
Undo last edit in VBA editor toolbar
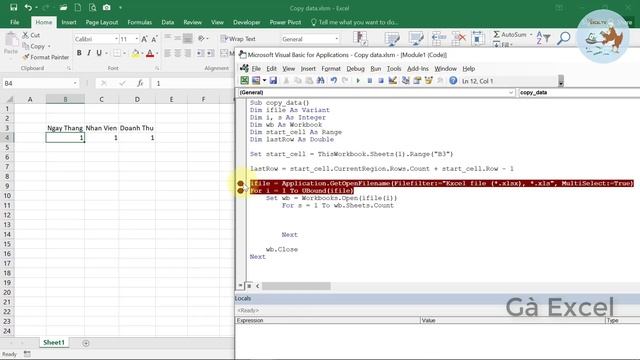333,81
